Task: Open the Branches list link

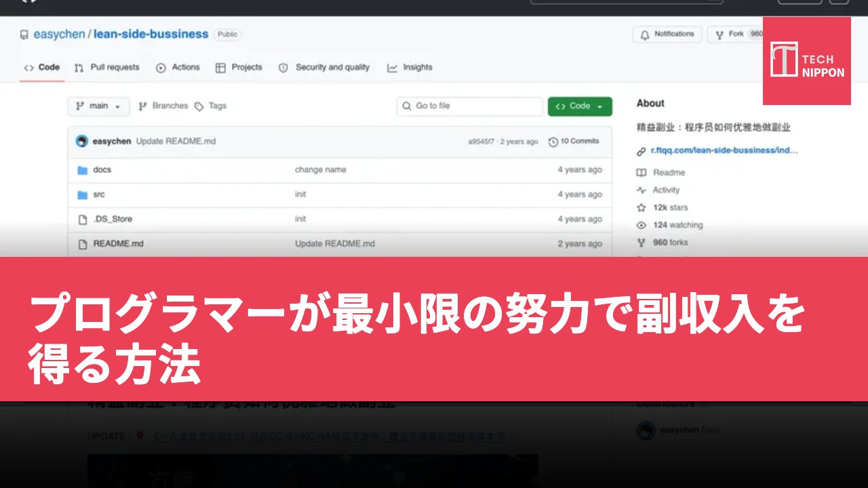Action: (x=163, y=106)
